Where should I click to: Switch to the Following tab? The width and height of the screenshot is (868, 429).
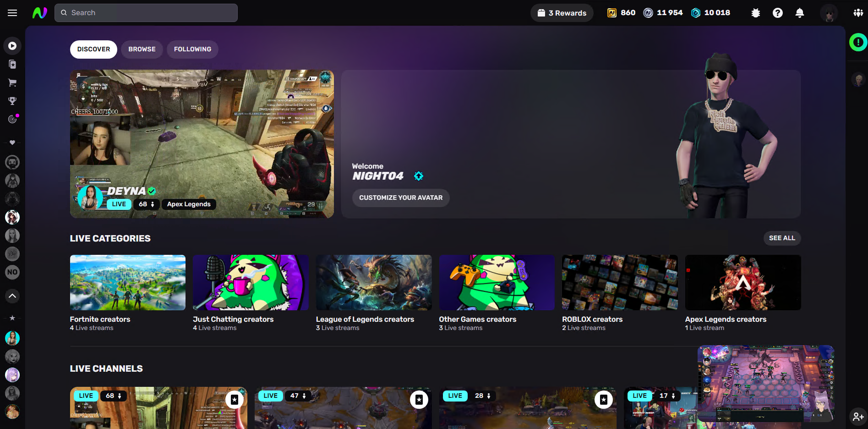click(x=192, y=49)
